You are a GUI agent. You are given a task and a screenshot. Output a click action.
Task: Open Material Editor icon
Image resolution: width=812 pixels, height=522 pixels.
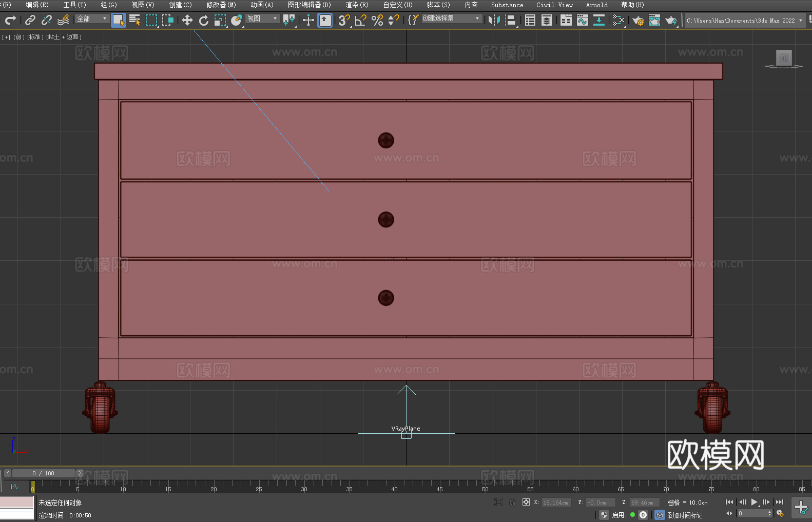click(618, 20)
